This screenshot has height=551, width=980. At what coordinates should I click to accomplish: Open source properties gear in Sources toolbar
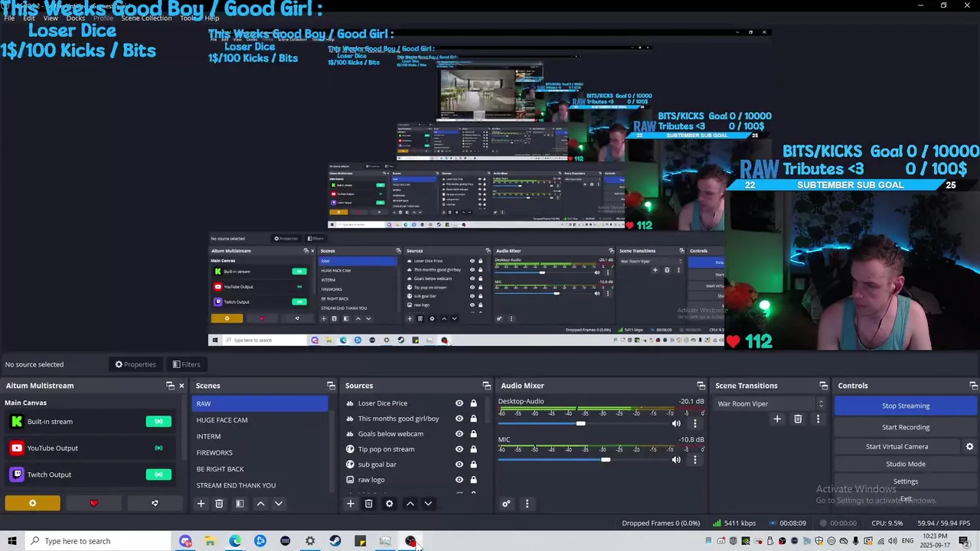click(389, 504)
